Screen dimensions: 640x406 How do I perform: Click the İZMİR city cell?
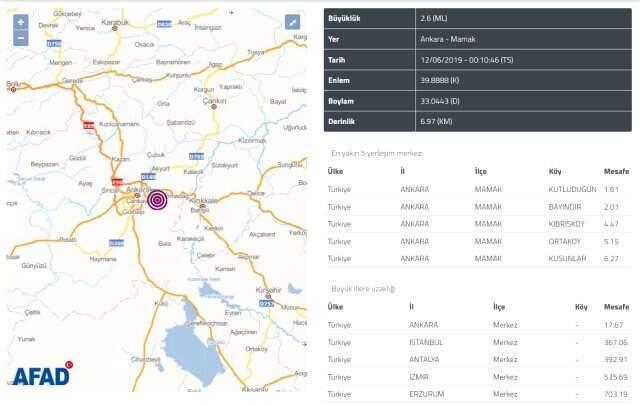(419, 377)
